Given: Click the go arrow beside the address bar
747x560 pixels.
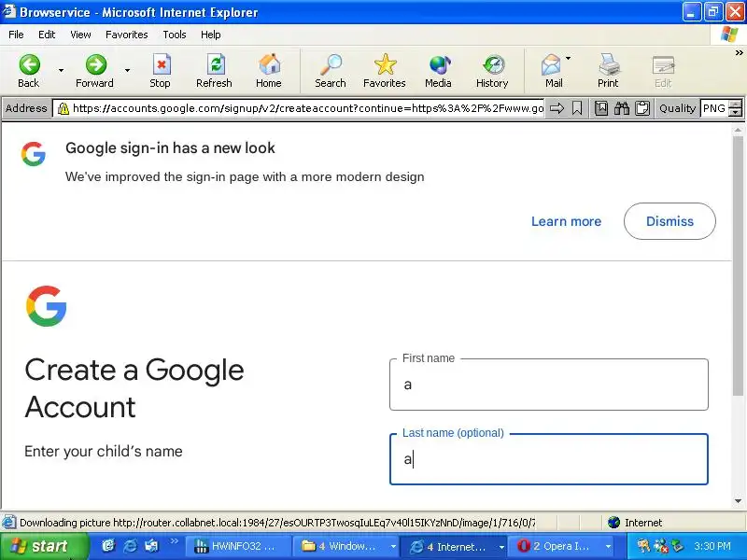Looking at the screenshot, I should click(557, 108).
